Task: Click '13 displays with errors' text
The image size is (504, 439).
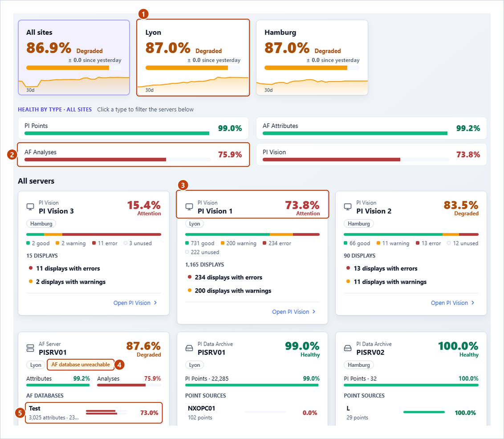Action: (386, 268)
